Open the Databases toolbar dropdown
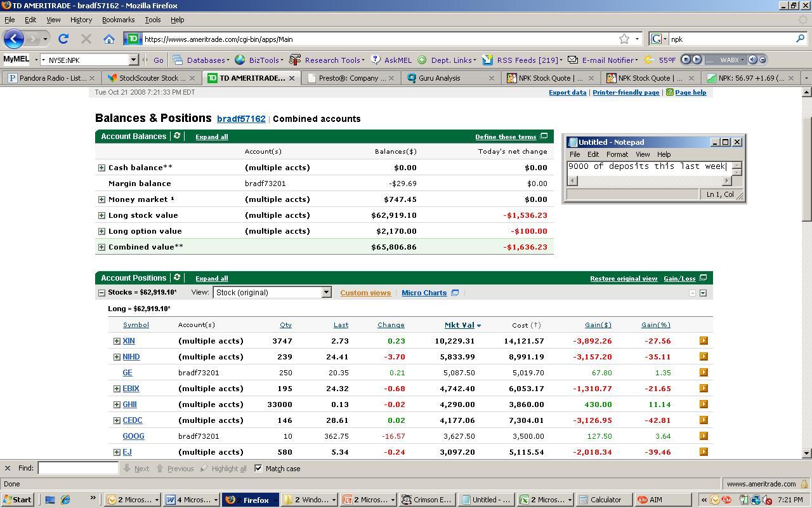Screen dimensions: 812x508 tap(207, 60)
